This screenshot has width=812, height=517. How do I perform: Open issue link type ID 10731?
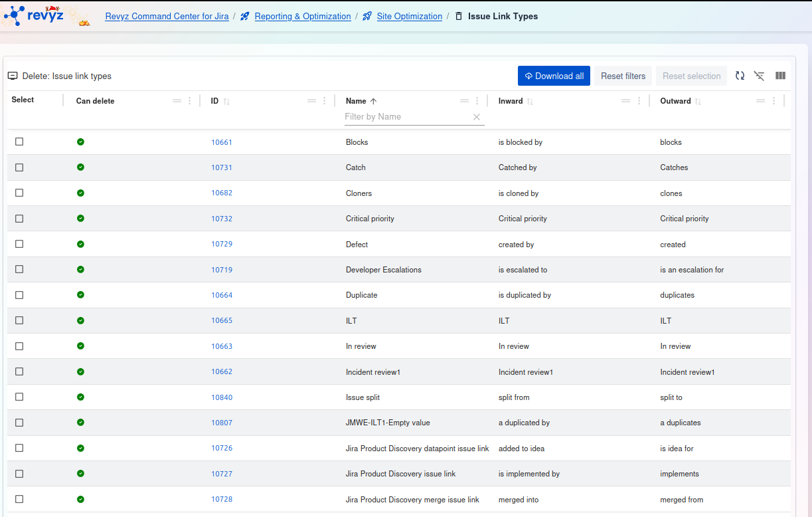pyautogui.click(x=222, y=167)
